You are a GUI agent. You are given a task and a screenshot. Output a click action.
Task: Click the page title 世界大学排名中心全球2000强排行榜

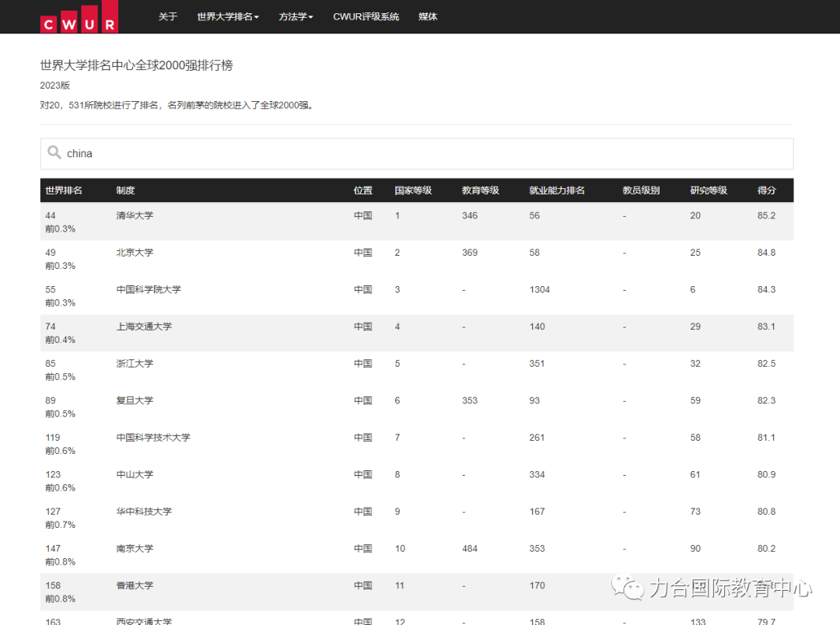pos(136,65)
